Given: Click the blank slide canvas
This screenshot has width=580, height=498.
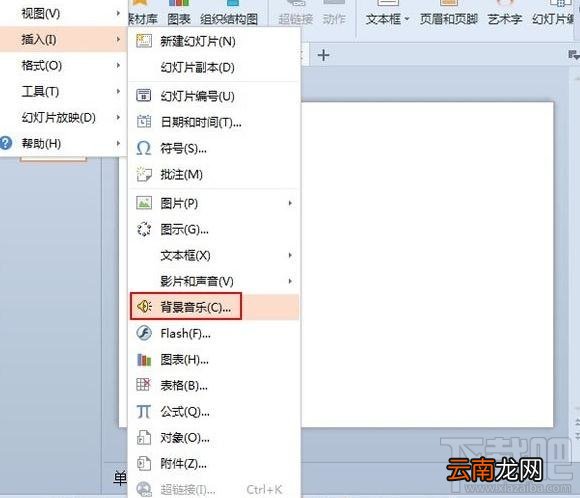Looking at the screenshot, I should pyautogui.click(x=427, y=264).
